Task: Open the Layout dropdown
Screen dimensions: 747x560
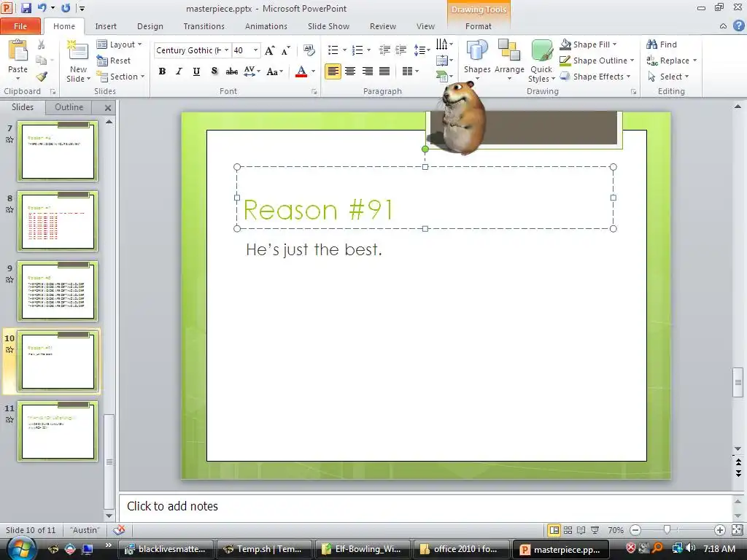Action: point(119,44)
